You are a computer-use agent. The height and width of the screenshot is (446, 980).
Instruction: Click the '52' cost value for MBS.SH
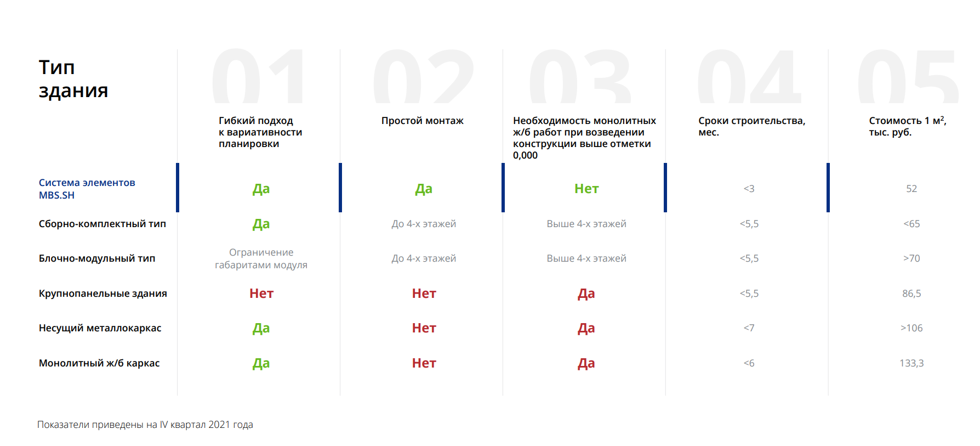pos(911,189)
